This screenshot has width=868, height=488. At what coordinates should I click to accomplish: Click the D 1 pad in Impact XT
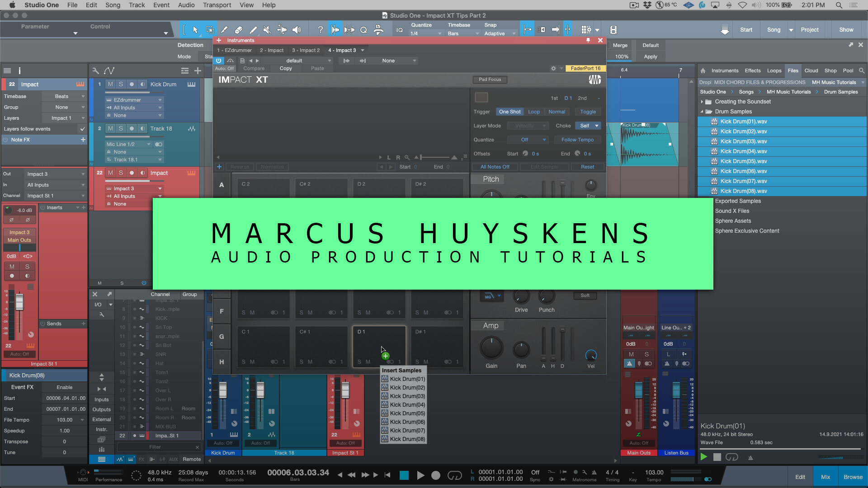tap(379, 347)
